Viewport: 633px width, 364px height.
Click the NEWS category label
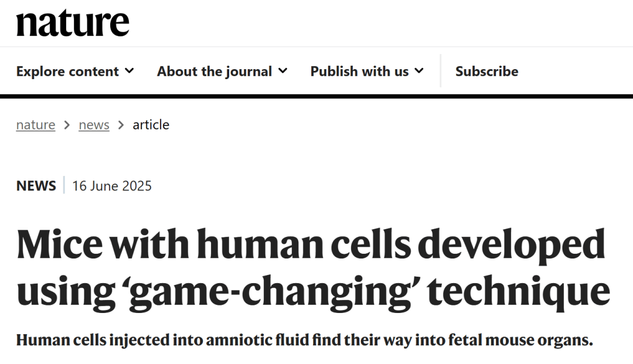tap(36, 186)
